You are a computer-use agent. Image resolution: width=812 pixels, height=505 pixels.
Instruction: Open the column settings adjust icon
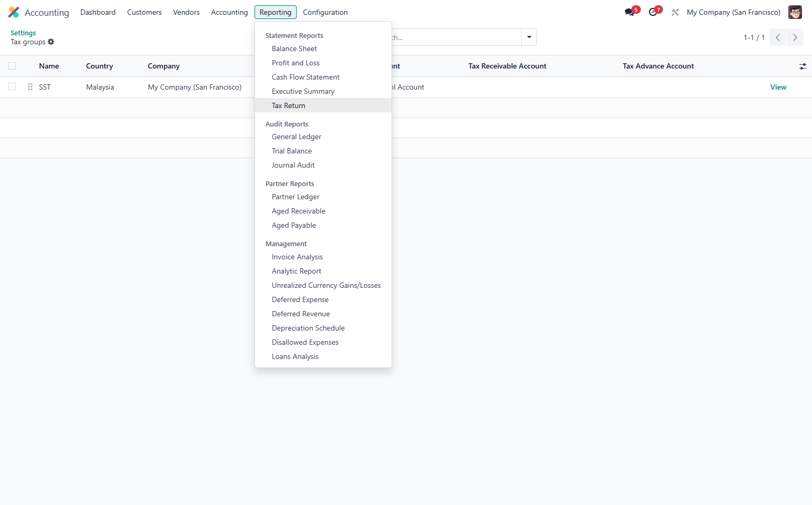coord(803,66)
